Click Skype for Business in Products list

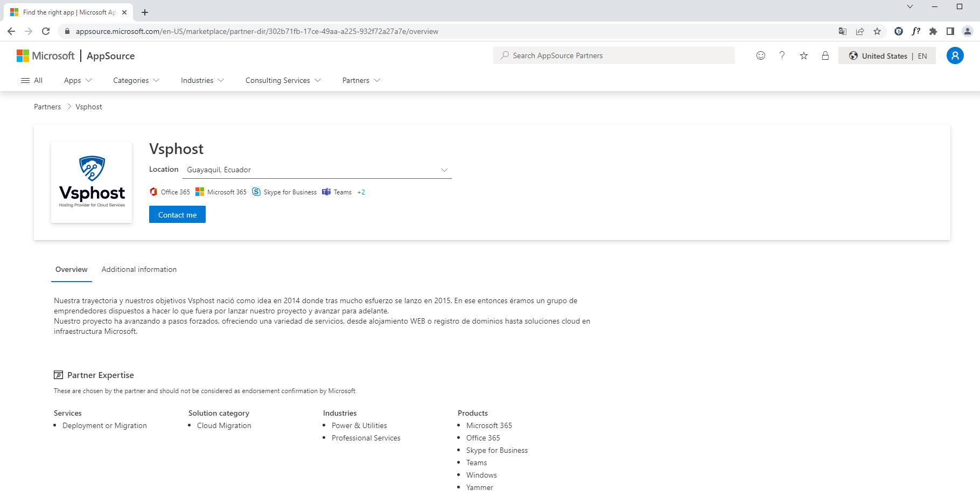pyautogui.click(x=497, y=450)
